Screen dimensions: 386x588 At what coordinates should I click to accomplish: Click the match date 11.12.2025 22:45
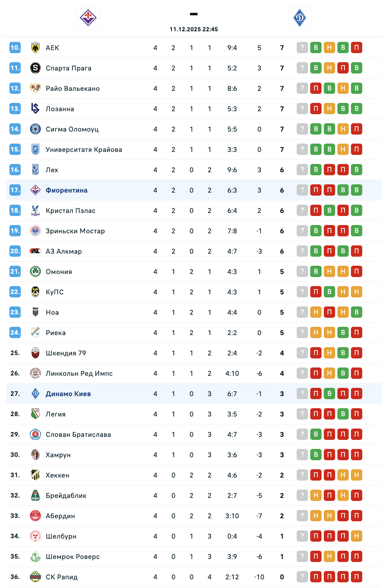194,29
